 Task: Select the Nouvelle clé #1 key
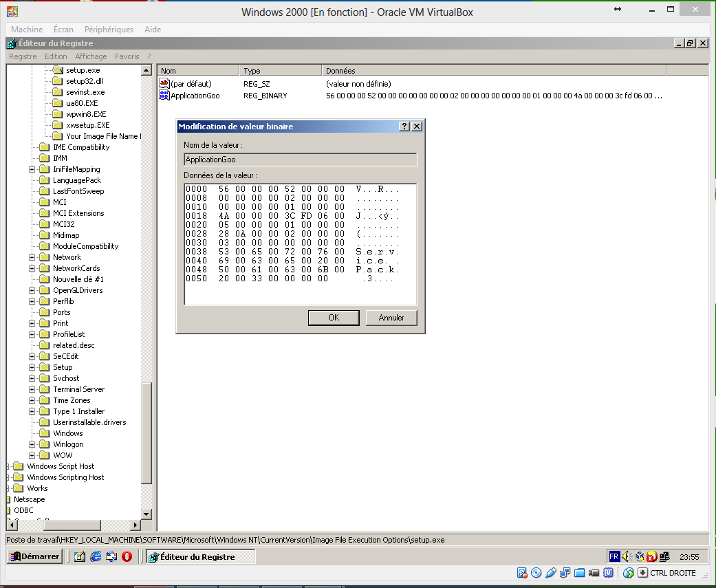tap(78, 279)
